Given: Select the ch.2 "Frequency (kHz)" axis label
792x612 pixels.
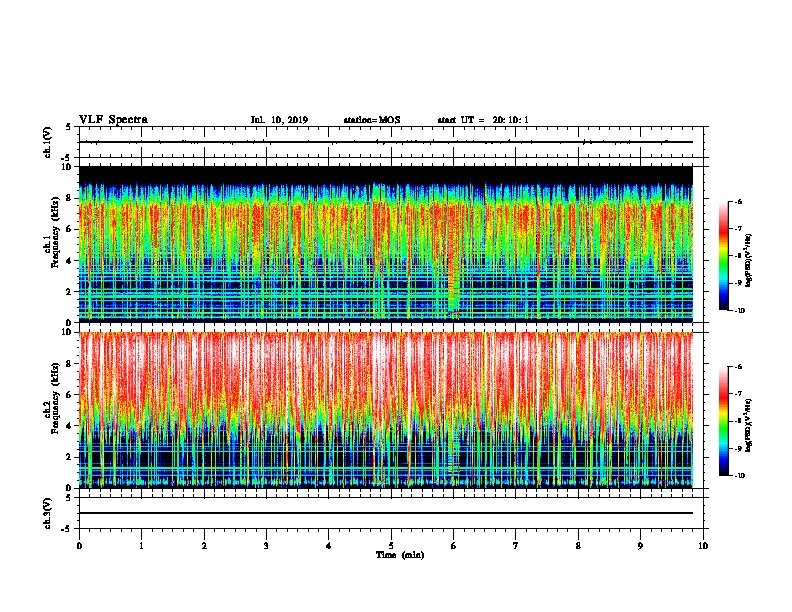Looking at the screenshot, I should [x=55, y=397].
